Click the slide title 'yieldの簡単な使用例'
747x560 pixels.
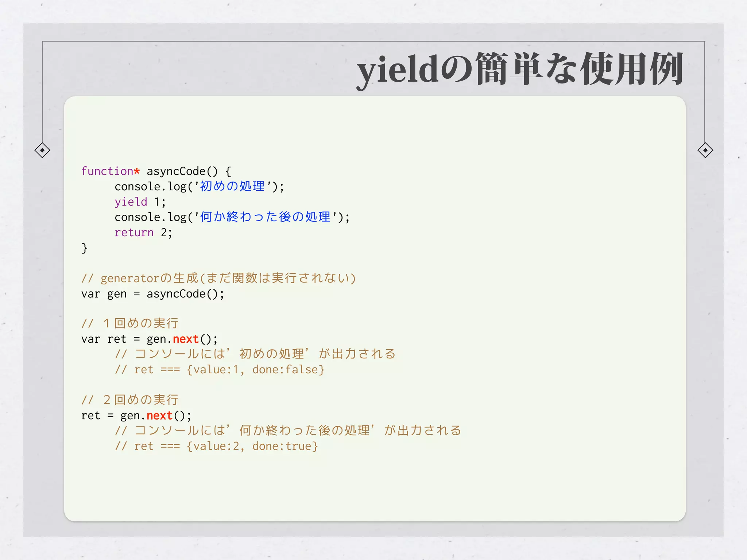click(x=520, y=70)
